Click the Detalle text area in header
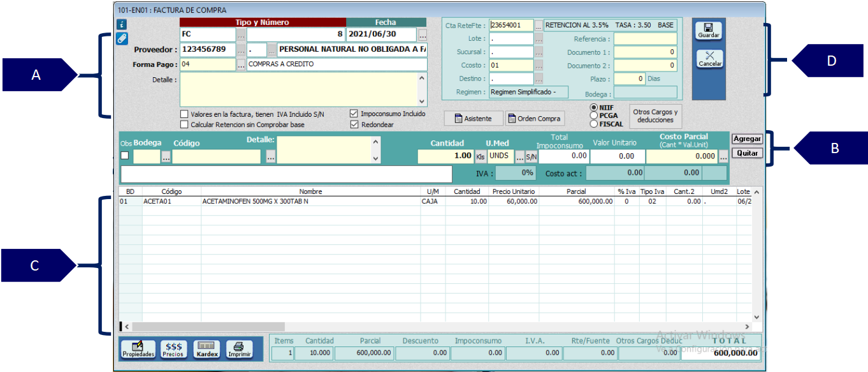The image size is (868, 372). point(298,89)
